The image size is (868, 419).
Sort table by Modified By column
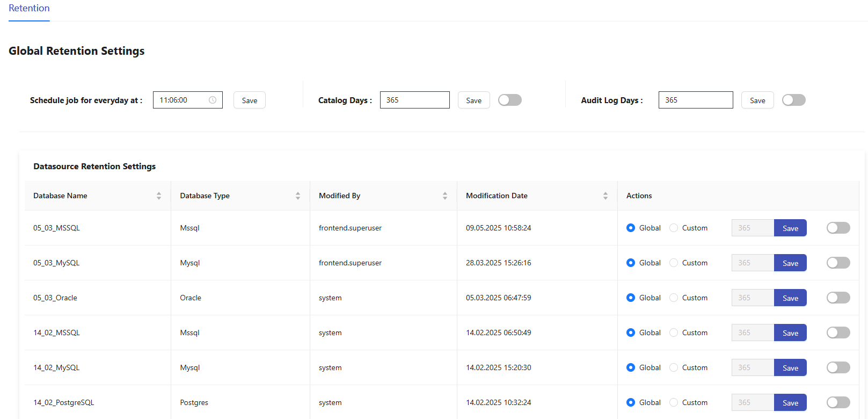445,196
